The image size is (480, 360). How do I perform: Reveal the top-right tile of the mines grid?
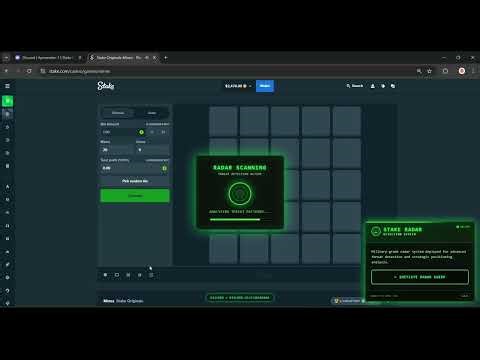347,121
